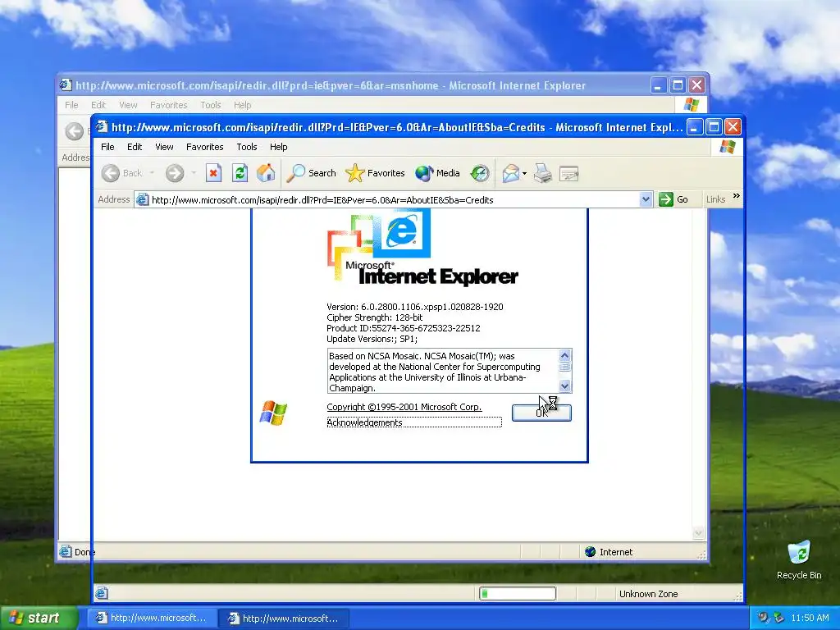Expand the Back history dropdown arrow
840x630 pixels.
[152, 173]
